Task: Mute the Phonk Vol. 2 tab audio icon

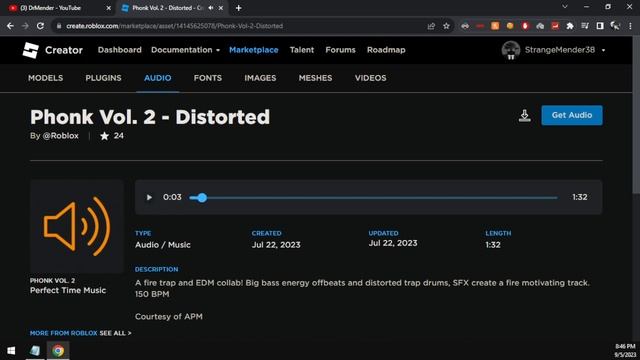Action: 211,8
